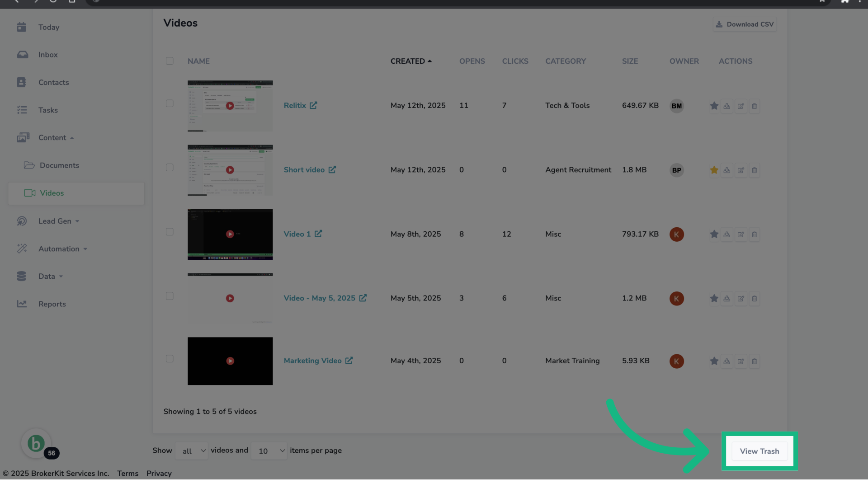Open the Inbox page
868x488 pixels.
(48, 55)
